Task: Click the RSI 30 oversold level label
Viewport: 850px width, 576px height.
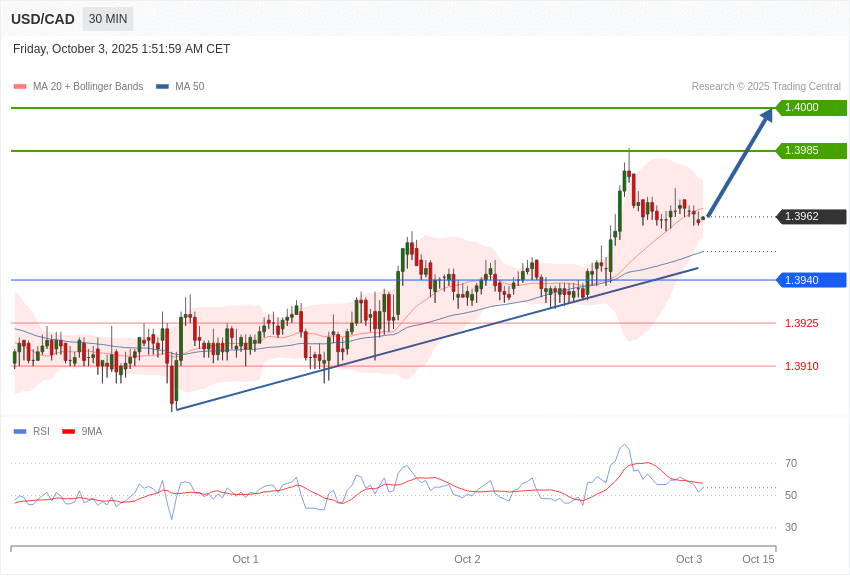Action: click(x=791, y=527)
